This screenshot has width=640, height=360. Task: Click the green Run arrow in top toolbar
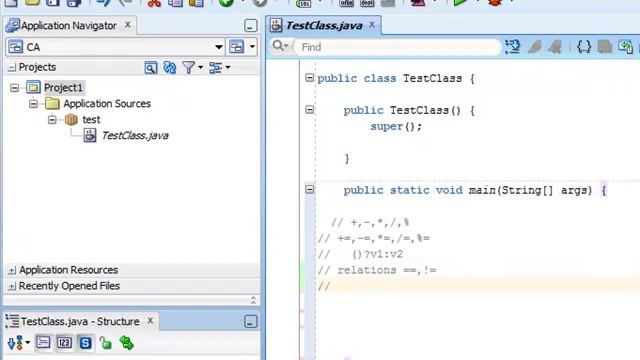pyautogui.click(x=460, y=2)
